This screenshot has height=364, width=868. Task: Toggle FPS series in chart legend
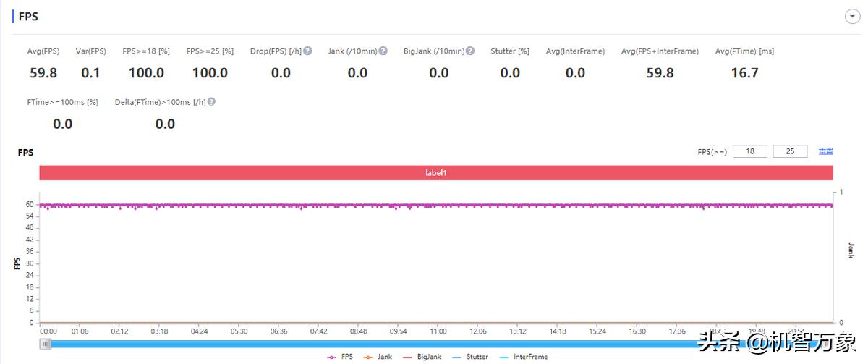340,357
